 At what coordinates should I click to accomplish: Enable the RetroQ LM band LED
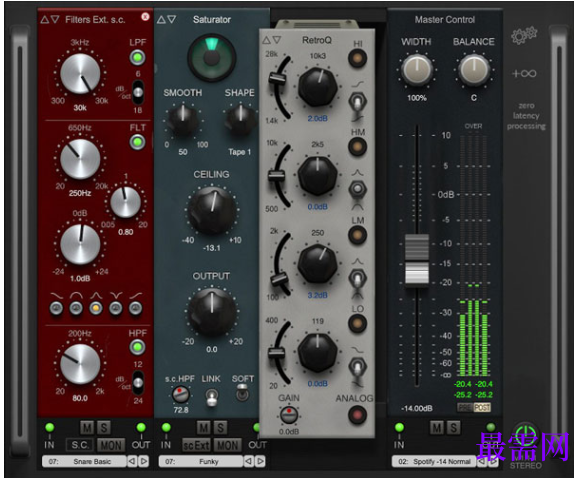[x=357, y=235]
